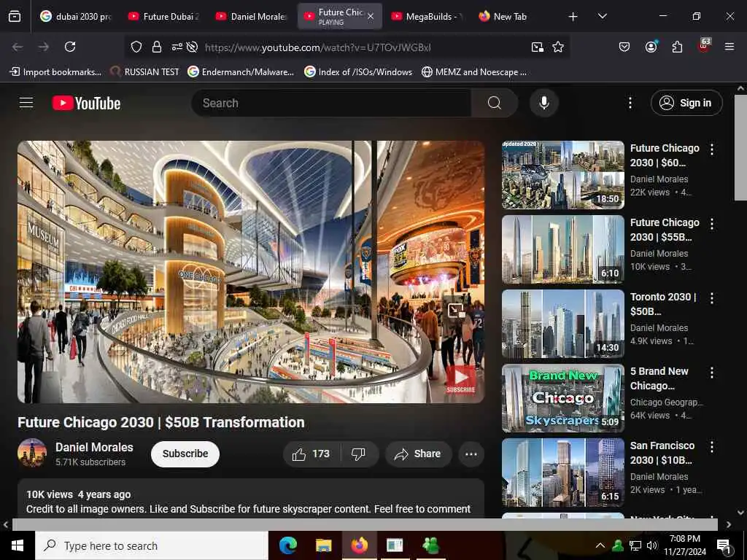747x560 pixels.
Task: Open the MEMZ and Noescape bookmark
Action: pyautogui.click(x=474, y=72)
